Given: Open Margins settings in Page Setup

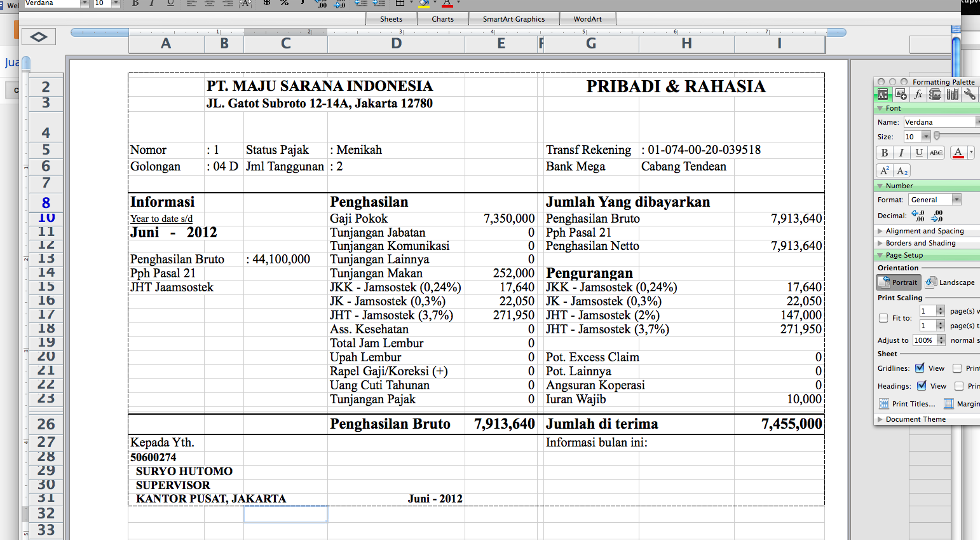Looking at the screenshot, I should click(962, 404).
